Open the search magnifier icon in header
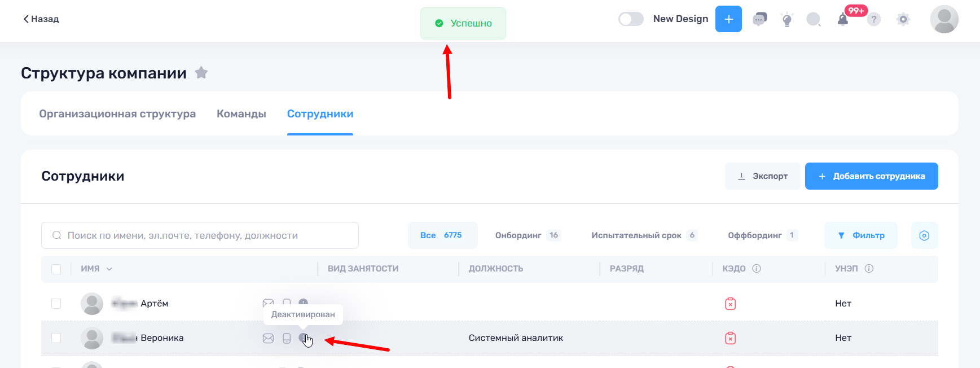 pos(814,20)
